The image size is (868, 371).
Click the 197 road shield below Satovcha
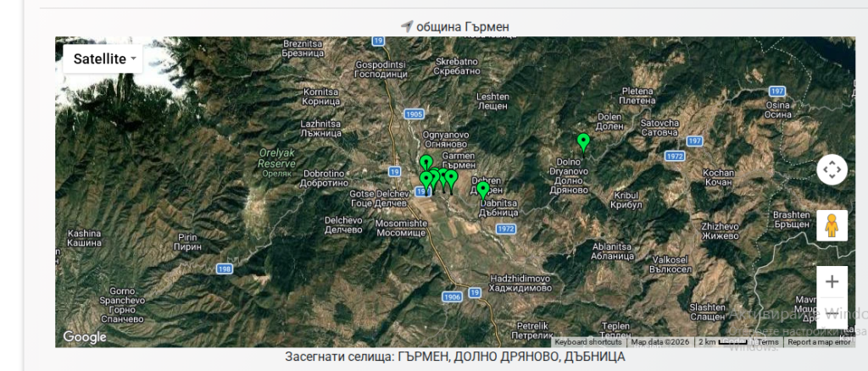695,141
